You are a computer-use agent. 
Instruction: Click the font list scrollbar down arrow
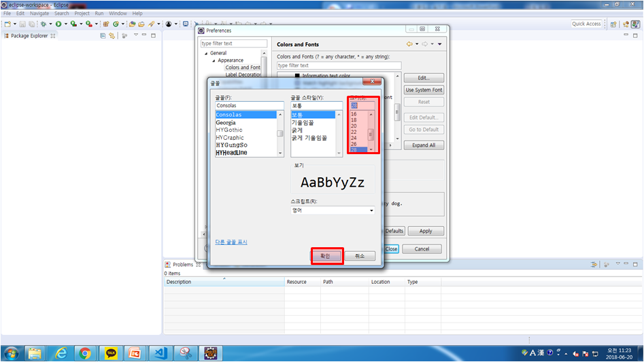pos(281,153)
